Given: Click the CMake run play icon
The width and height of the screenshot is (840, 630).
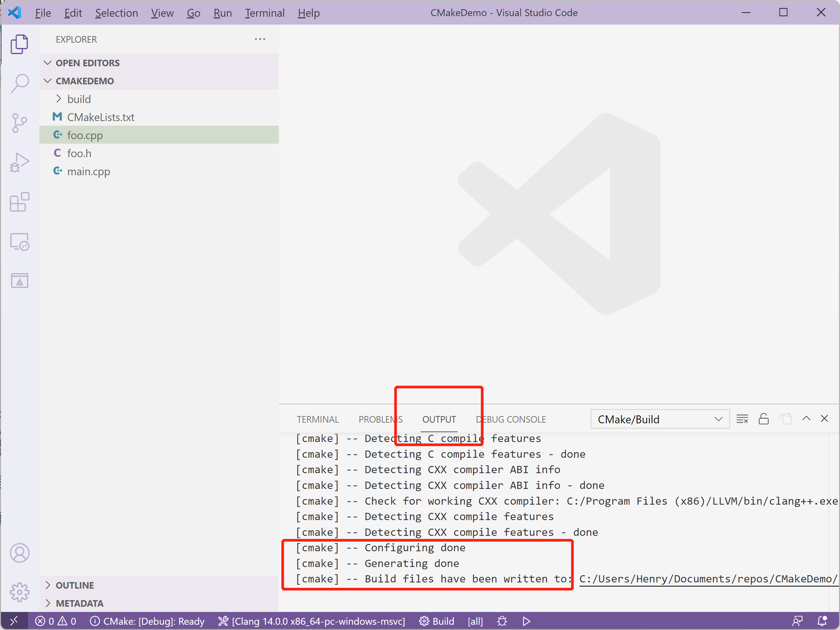Looking at the screenshot, I should [x=526, y=621].
